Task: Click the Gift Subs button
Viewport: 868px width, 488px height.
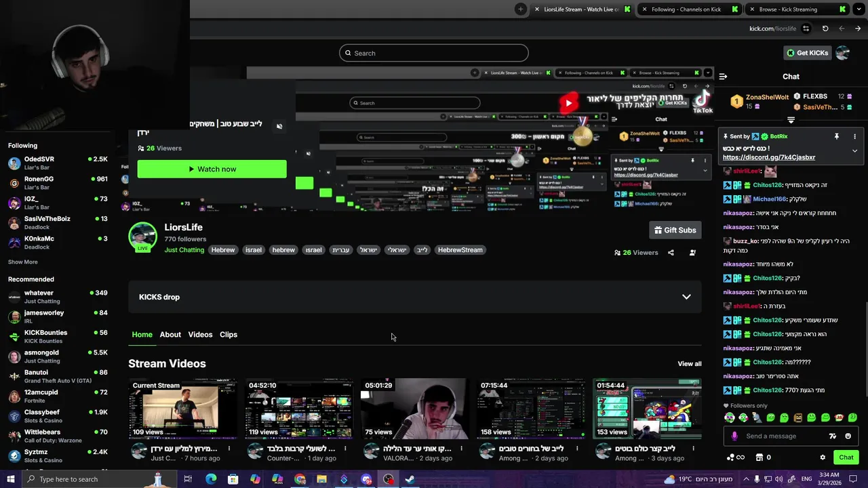Action: tap(675, 230)
